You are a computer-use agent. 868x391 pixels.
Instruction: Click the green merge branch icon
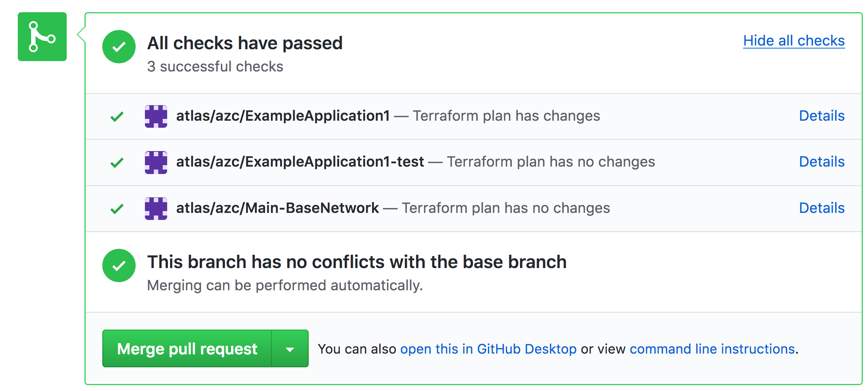[x=42, y=37]
